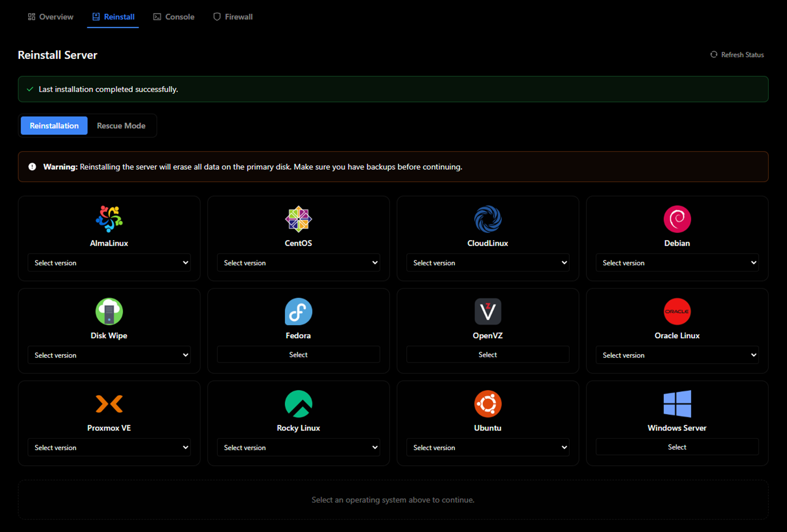Click the Proxmox VE orange logo
This screenshot has width=787, height=532.
coord(109,404)
